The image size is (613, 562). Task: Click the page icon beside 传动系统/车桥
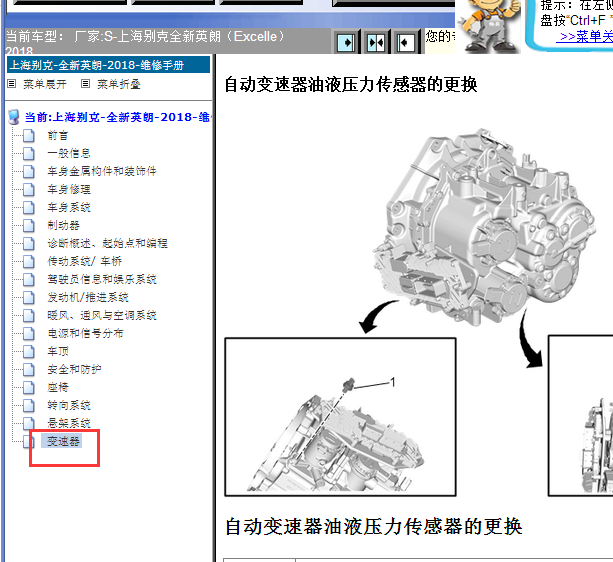29,261
